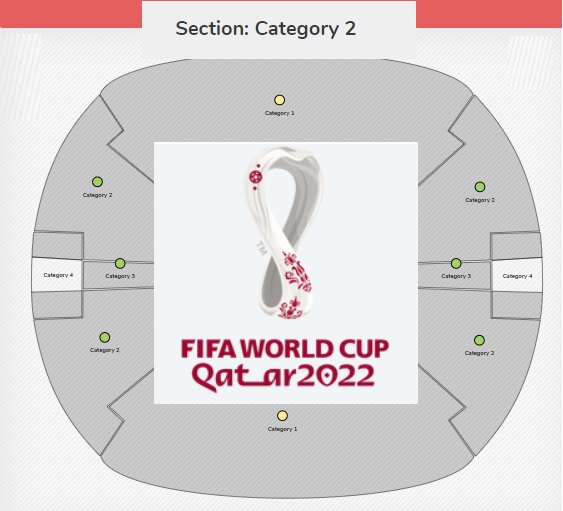This screenshot has width=563, height=511.
Task: Select the white Category 4 block on left edge
Action: click(57, 275)
